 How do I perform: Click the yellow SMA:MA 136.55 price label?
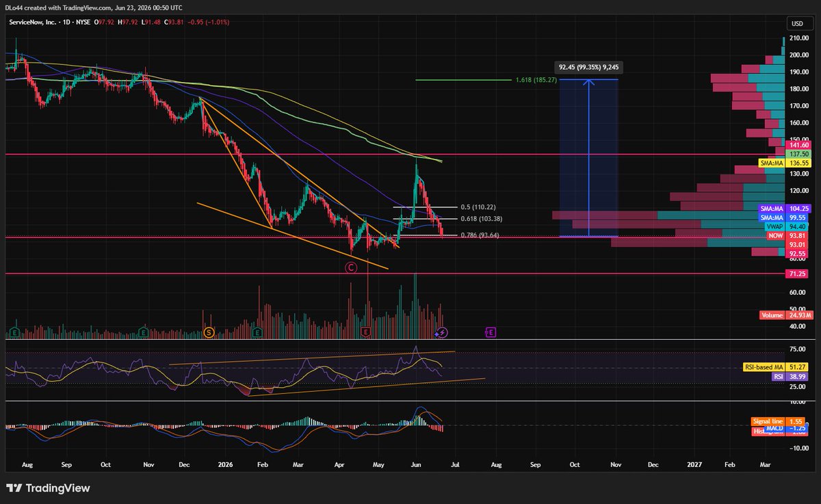(784, 163)
